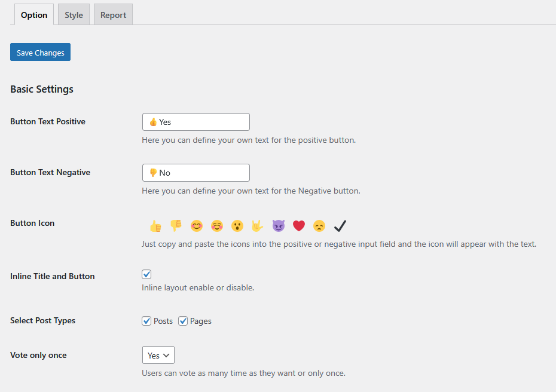Select the surprised face emoji icon
Screen dimensions: 556x392
click(x=237, y=226)
